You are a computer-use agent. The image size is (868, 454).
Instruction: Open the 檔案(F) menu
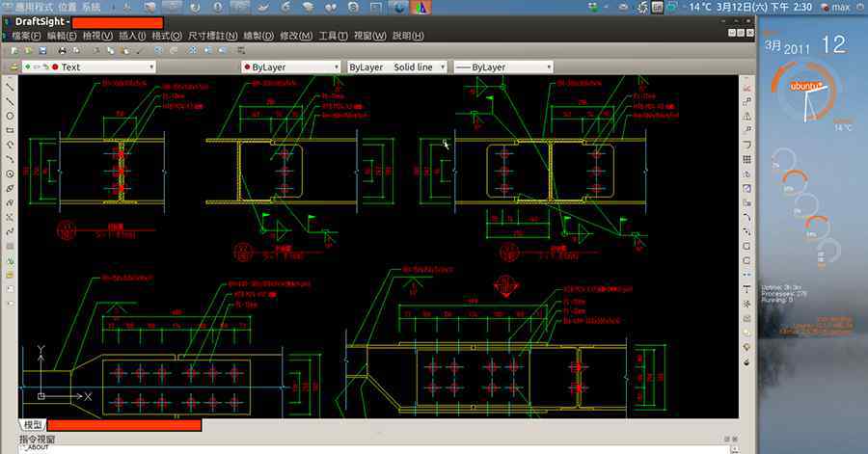tap(26, 36)
